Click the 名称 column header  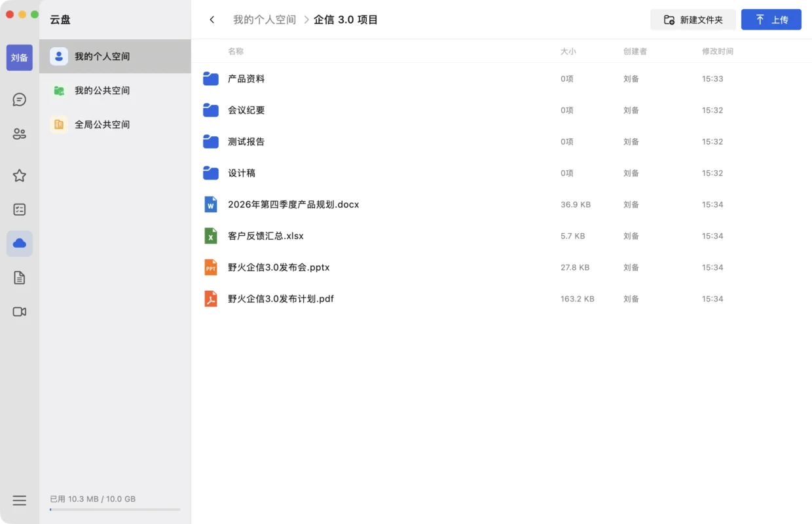(x=236, y=51)
